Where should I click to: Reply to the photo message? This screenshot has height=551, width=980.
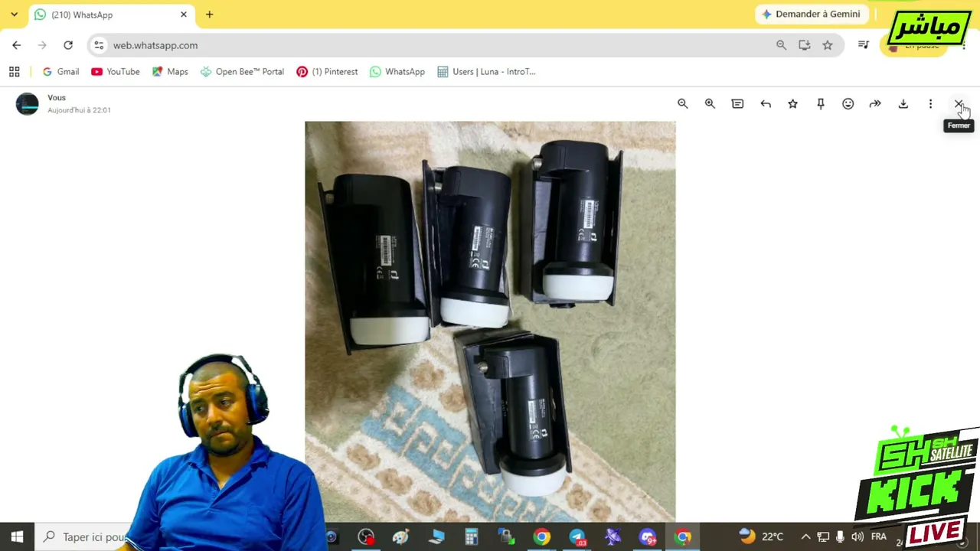[766, 104]
